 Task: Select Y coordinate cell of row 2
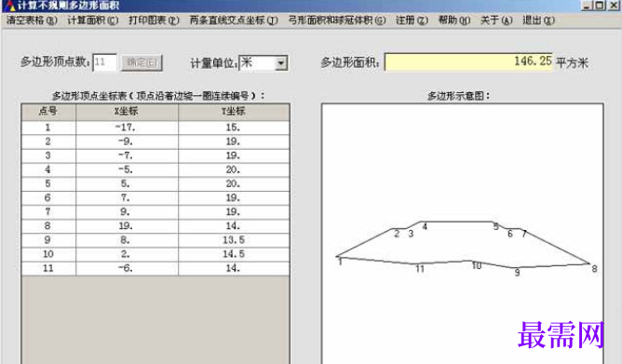pos(234,142)
